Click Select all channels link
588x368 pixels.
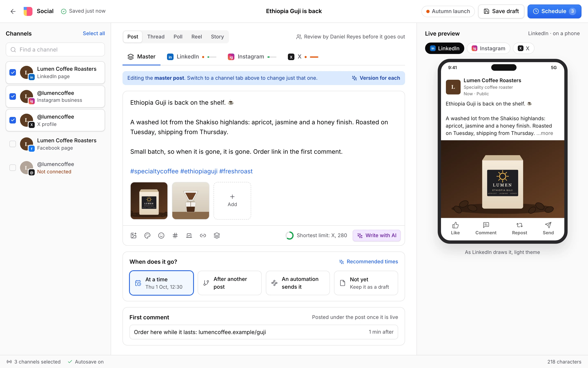[94, 34]
